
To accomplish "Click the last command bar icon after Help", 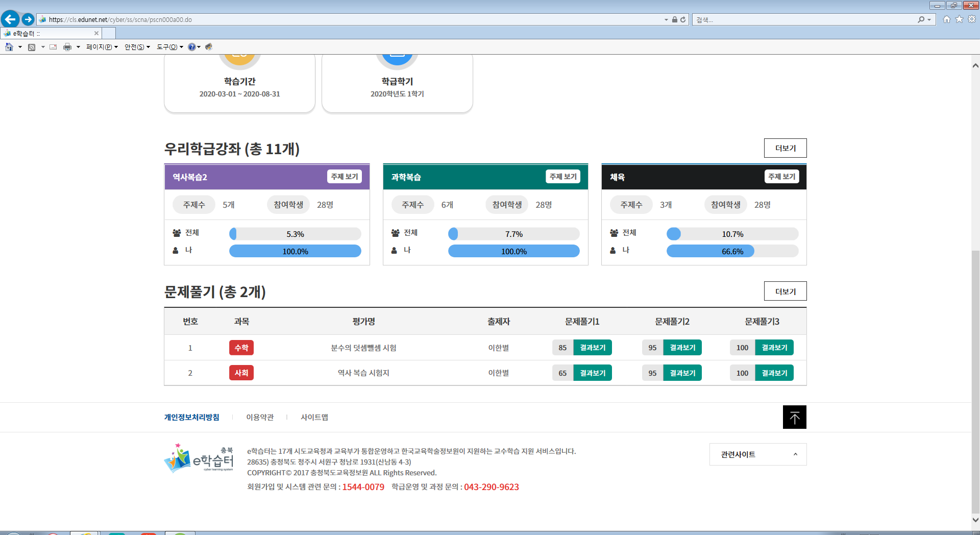I will point(209,47).
